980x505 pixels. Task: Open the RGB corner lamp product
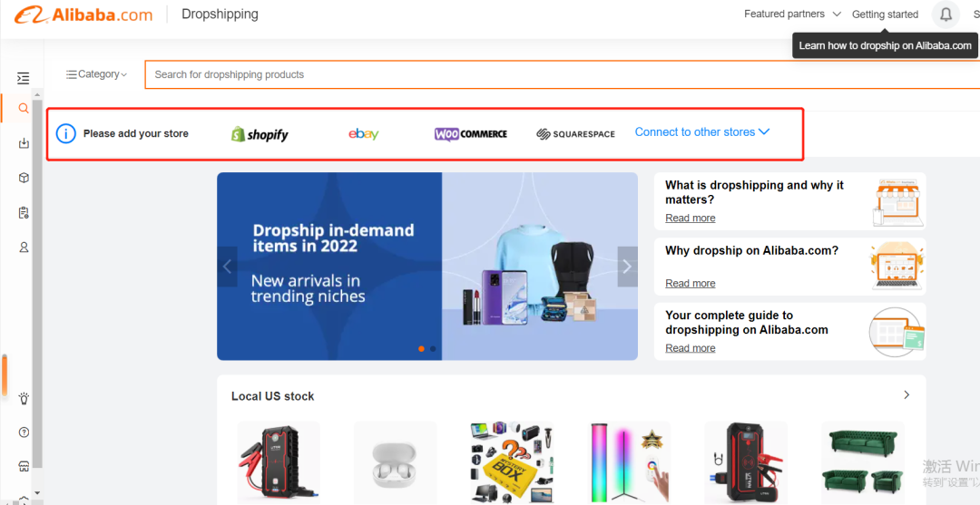629,463
